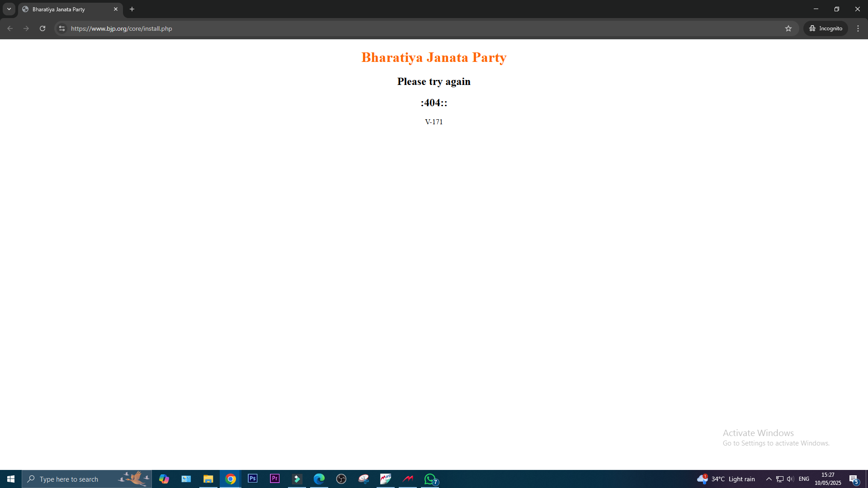
Task: Open WhatsApp from the taskbar
Action: click(430, 479)
